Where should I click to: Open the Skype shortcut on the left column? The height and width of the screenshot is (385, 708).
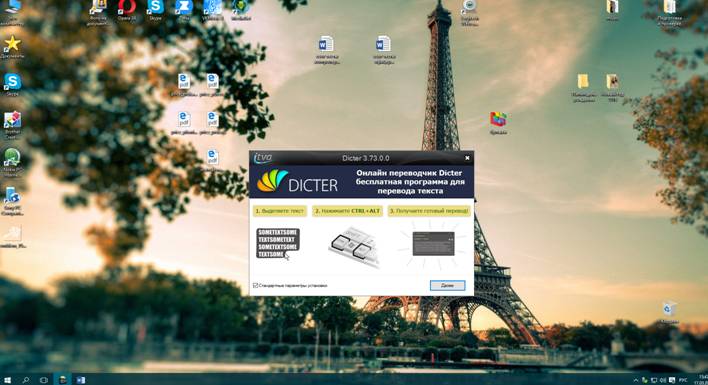[x=12, y=85]
